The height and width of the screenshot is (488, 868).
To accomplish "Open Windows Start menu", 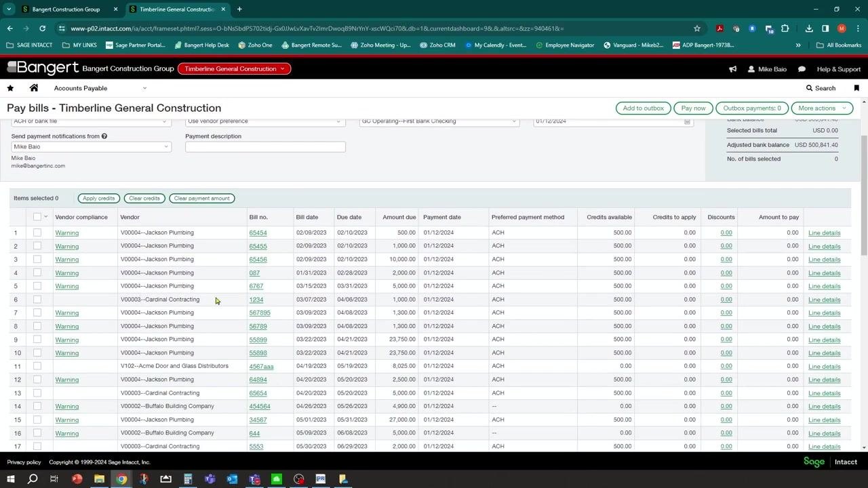I will [x=10, y=479].
